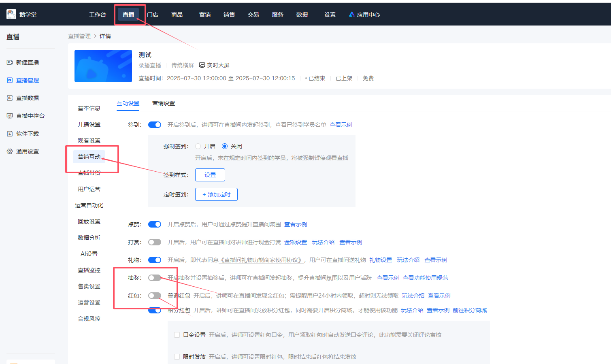Click the 签到样式 设置 button
The height and width of the screenshot is (364, 611).
(x=210, y=175)
